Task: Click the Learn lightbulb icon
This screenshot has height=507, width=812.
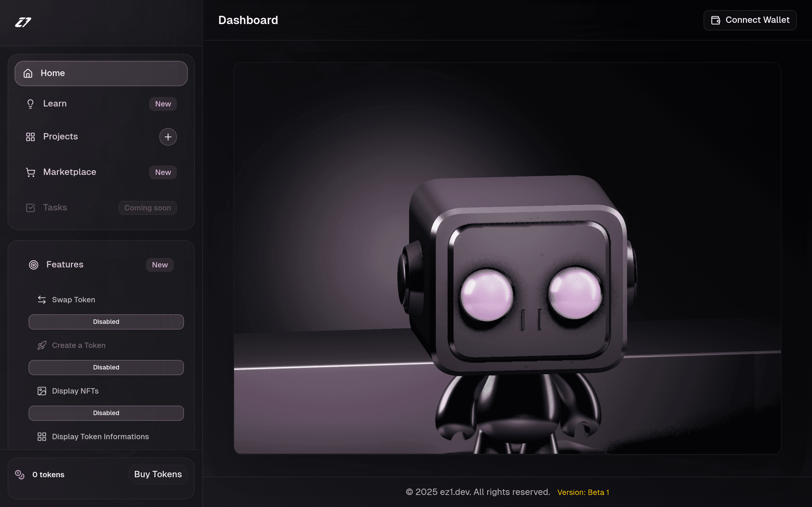Action: (x=30, y=104)
